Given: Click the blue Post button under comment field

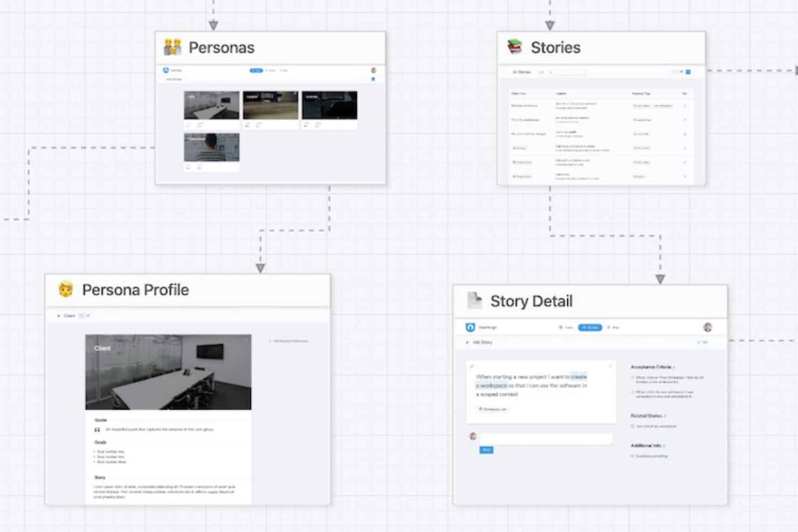Looking at the screenshot, I should click(486, 450).
